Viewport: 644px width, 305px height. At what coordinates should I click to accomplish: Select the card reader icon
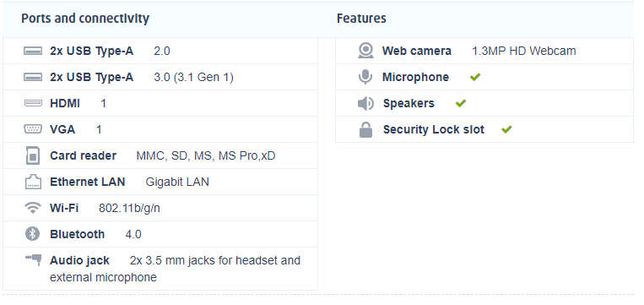coord(33,155)
